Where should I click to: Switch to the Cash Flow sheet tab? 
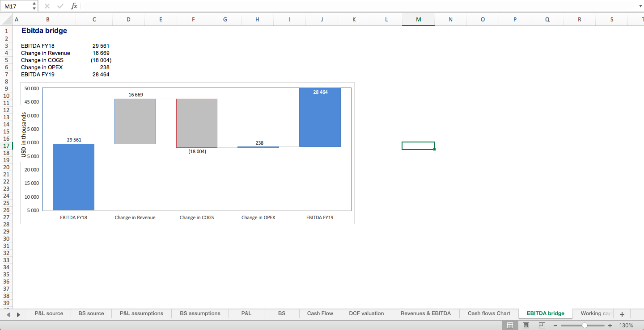click(320, 313)
